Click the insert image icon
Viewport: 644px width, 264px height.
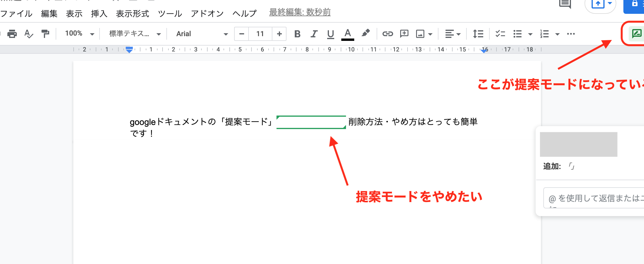(420, 34)
